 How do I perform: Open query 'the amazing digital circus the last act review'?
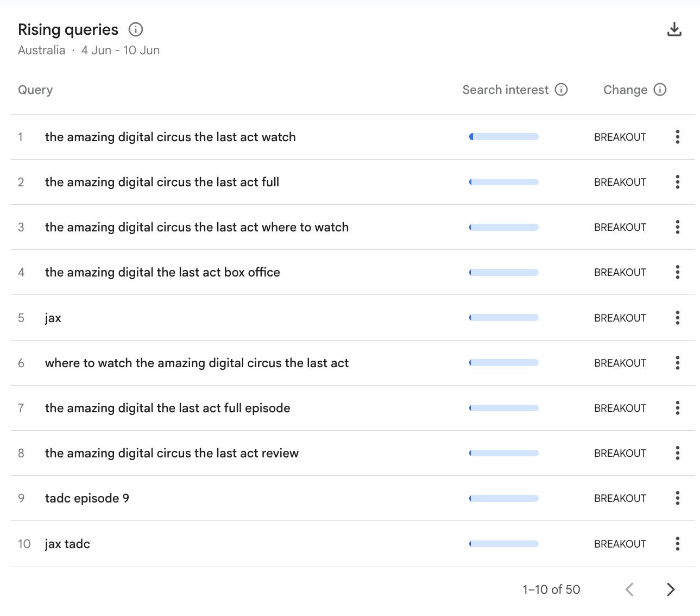point(172,453)
